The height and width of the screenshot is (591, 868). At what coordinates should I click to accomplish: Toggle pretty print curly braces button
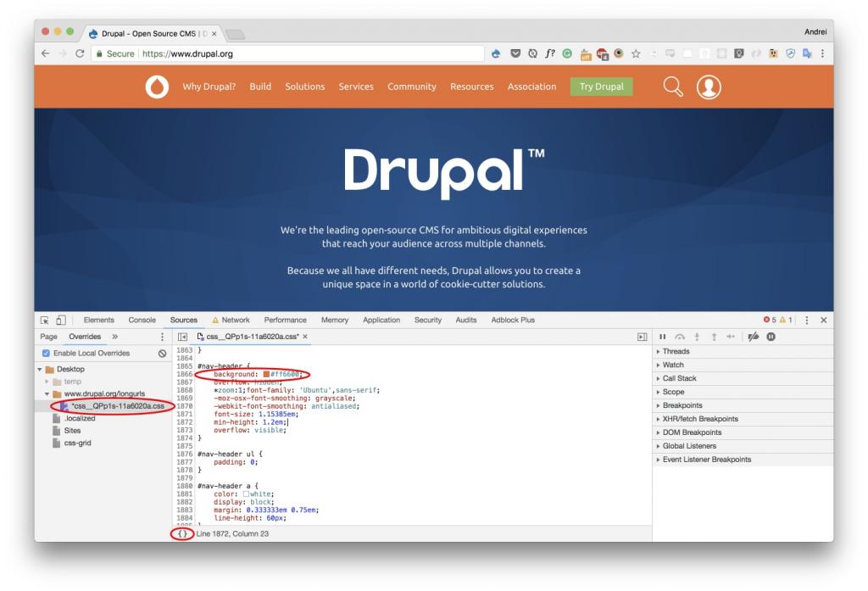click(x=182, y=534)
